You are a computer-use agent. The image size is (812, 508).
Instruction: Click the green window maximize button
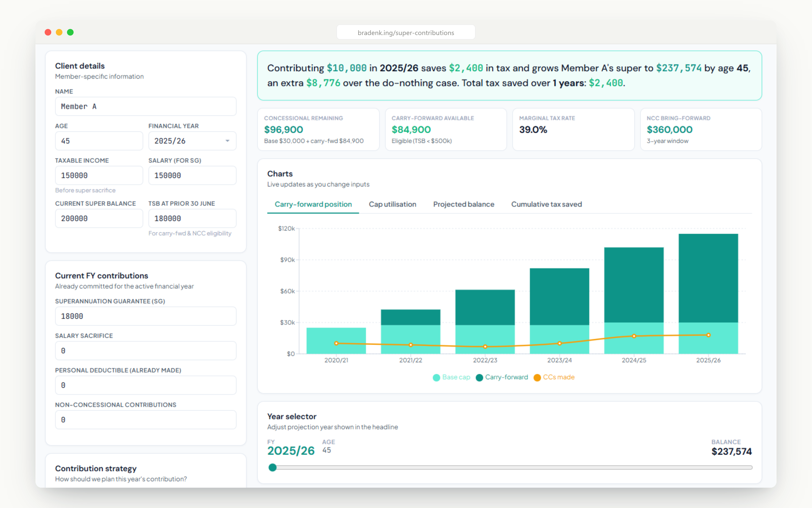70,32
